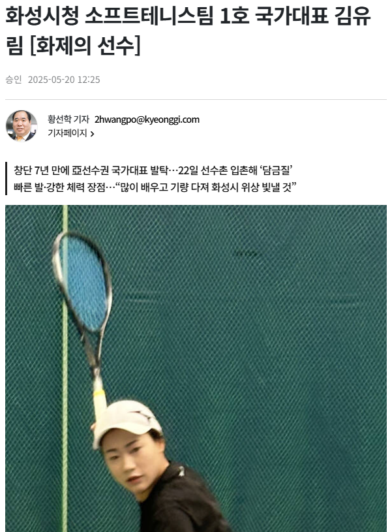Click the article headline about 김유림
Image resolution: width=392 pixels, height=532 pixels.
(x=188, y=31)
